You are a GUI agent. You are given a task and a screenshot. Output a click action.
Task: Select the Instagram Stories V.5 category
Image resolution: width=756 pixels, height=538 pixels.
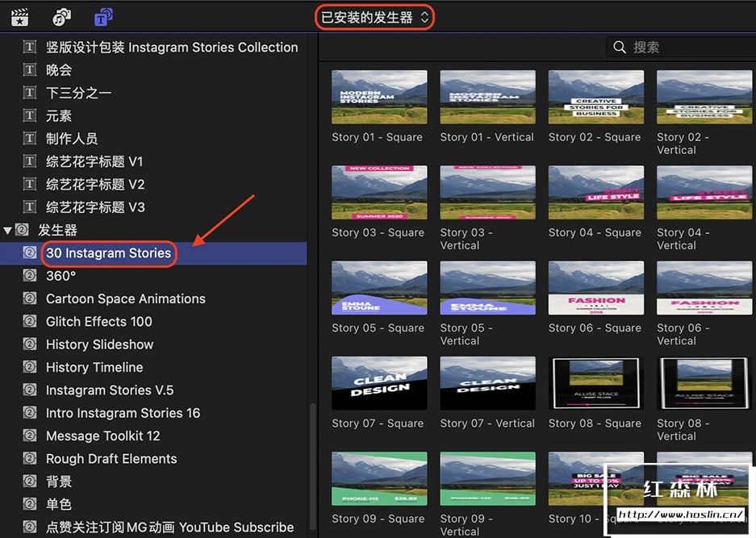tap(153, 390)
